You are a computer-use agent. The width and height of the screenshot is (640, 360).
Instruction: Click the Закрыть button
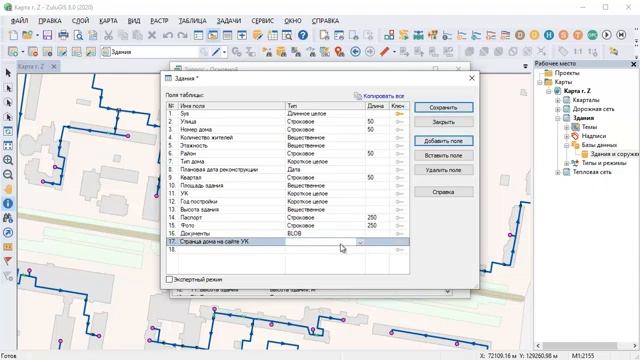[x=444, y=122]
